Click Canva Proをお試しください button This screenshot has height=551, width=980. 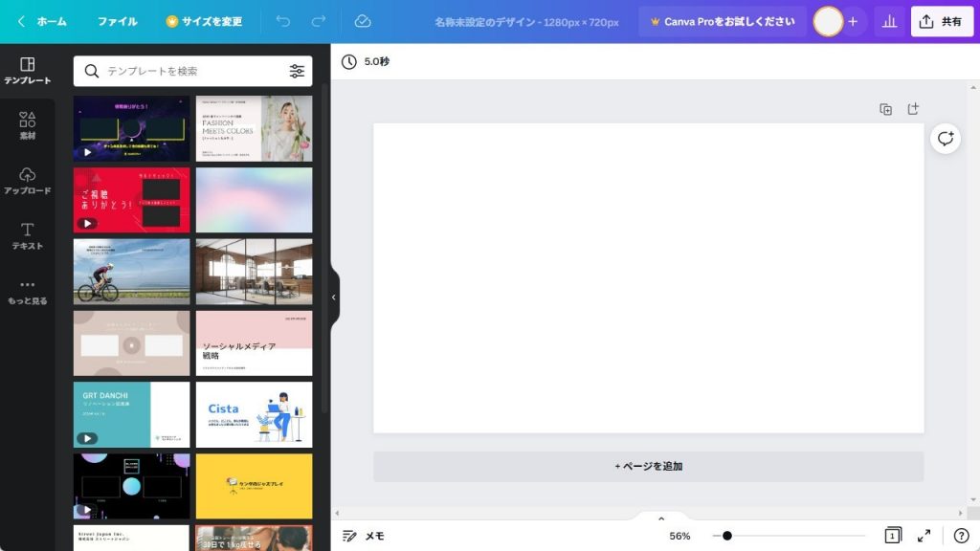click(723, 21)
